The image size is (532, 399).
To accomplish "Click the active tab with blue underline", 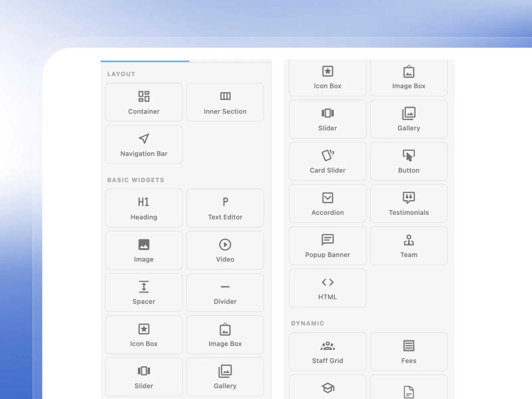I will (x=145, y=61).
